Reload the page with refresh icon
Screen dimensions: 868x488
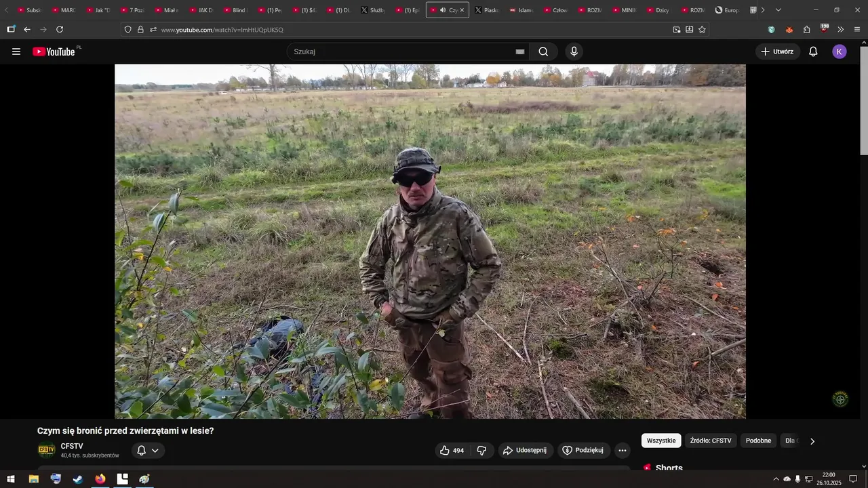[60, 30]
